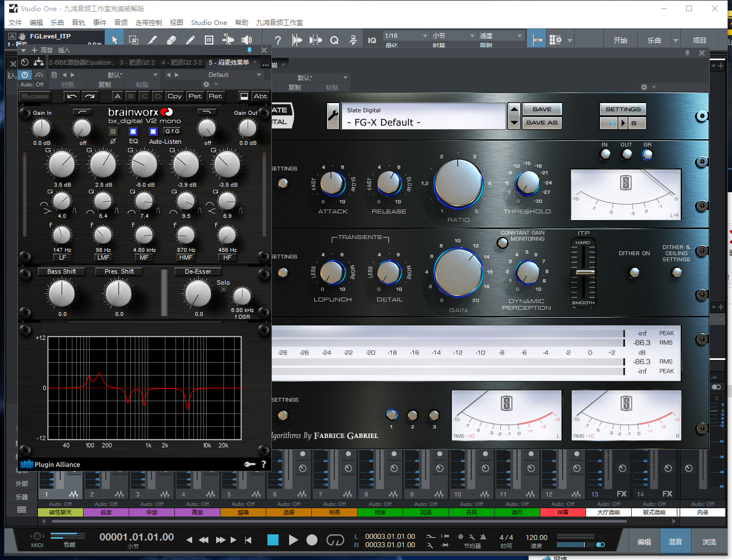732x560 pixels.
Task: Click the bx_digital undo arrow
Action: click(72, 96)
